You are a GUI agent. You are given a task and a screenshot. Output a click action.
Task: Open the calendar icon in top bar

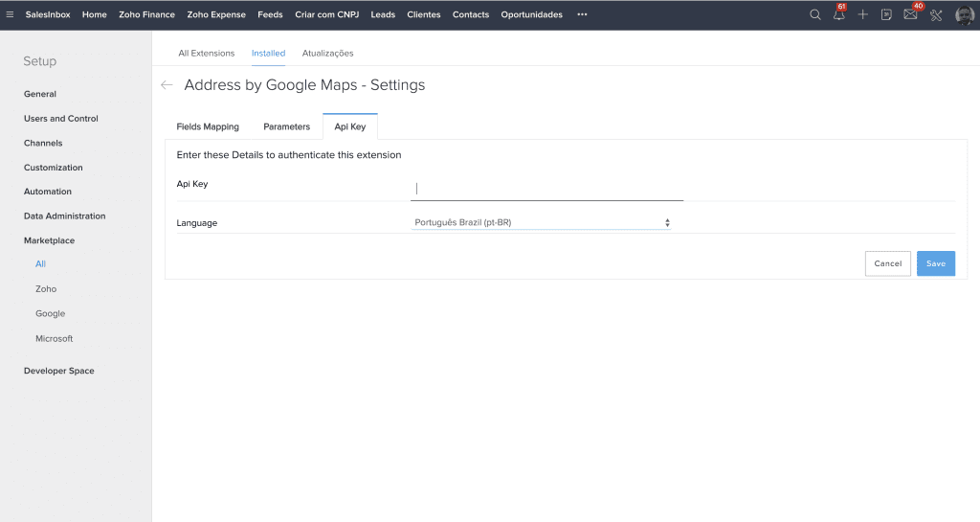(x=886, y=14)
